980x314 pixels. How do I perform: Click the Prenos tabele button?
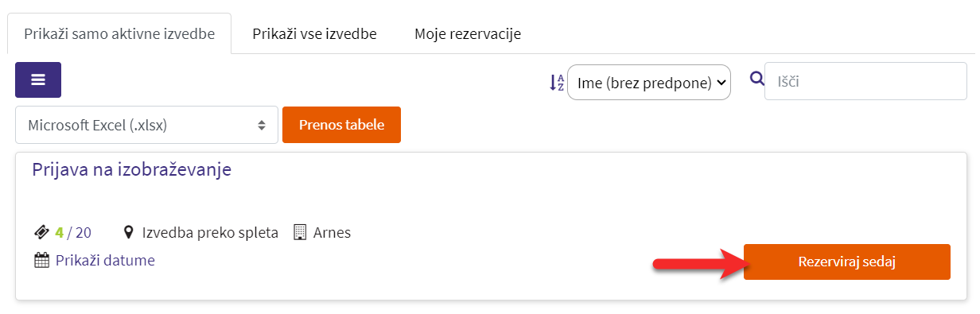pyautogui.click(x=341, y=125)
